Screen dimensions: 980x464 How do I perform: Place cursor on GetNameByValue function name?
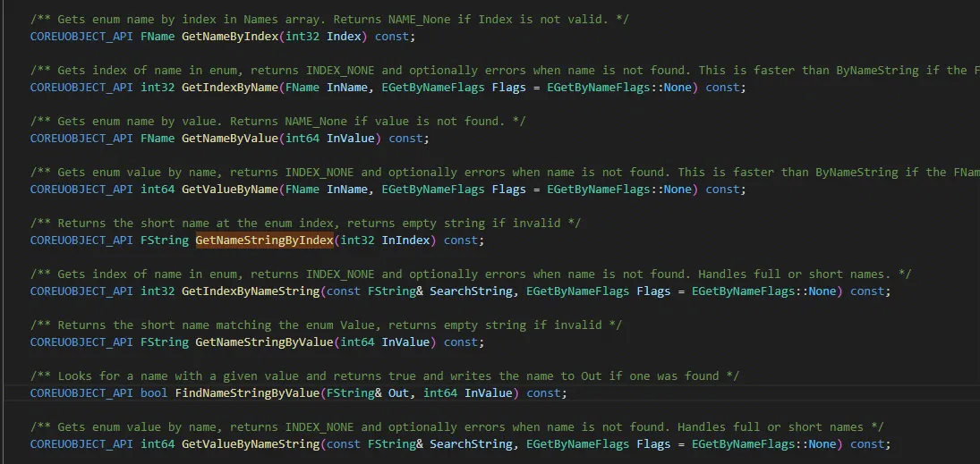[229, 139]
